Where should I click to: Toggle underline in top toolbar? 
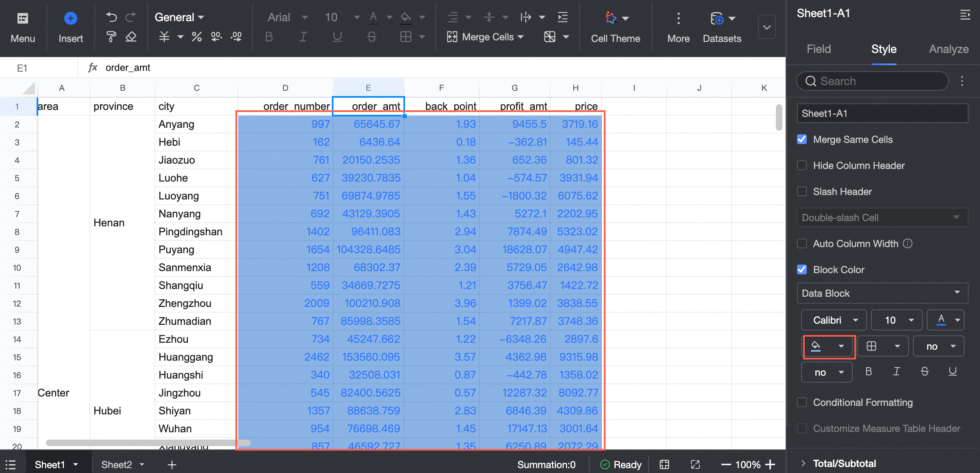[x=337, y=37]
